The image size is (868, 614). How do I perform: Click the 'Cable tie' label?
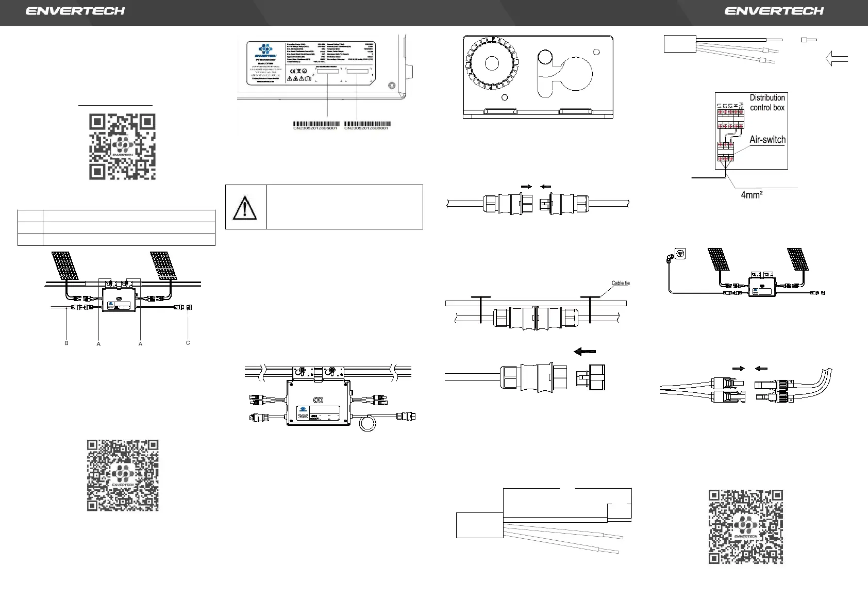point(621,283)
